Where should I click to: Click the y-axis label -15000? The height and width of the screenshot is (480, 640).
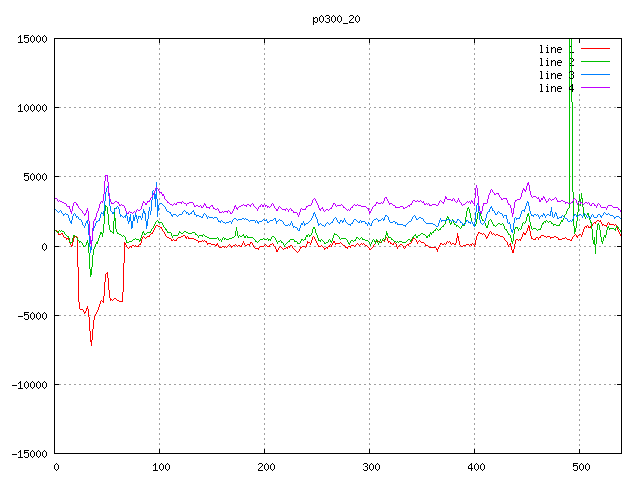29,454
